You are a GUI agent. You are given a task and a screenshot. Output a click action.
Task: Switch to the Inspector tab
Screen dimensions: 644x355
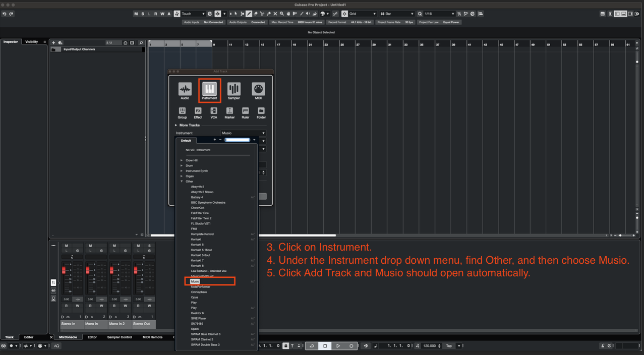click(x=11, y=42)
